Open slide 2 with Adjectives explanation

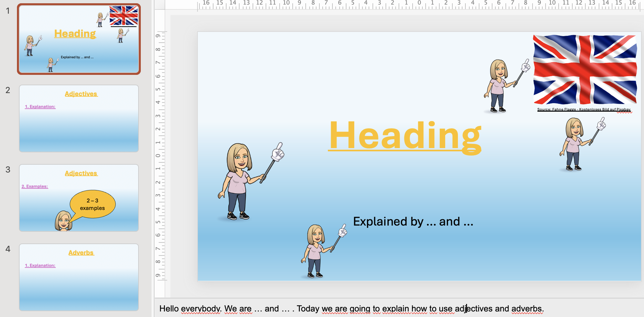79,118
